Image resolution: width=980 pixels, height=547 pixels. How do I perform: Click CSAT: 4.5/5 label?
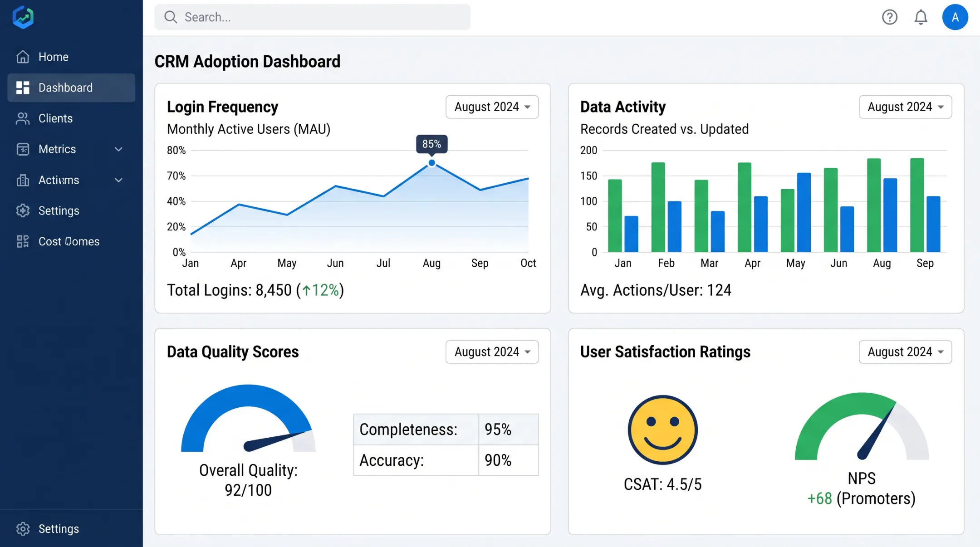(x=663, y=484)
